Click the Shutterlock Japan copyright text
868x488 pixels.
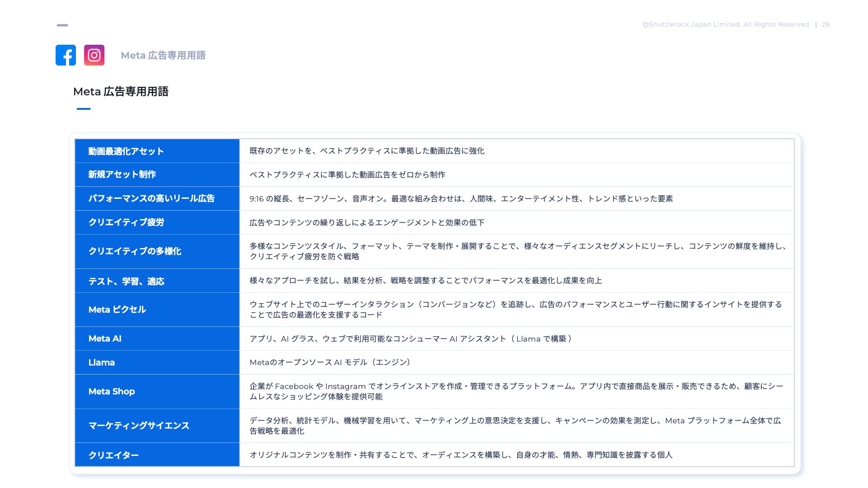[x=725, y=24]
